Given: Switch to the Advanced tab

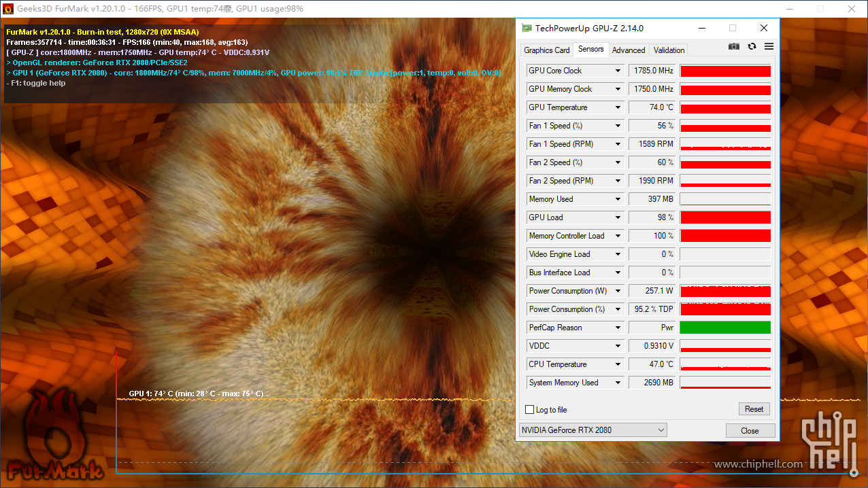Looking at the screenshot, I should 629,50.
